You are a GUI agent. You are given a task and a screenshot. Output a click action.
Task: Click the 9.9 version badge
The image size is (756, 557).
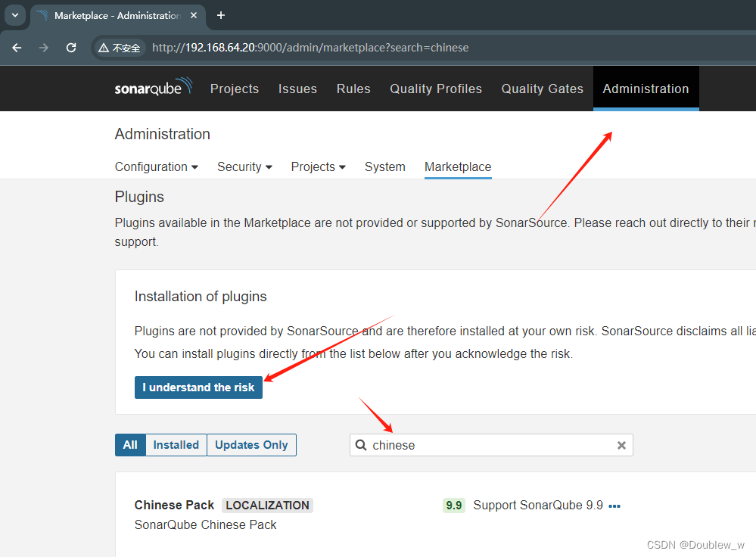tap(454, 505)
